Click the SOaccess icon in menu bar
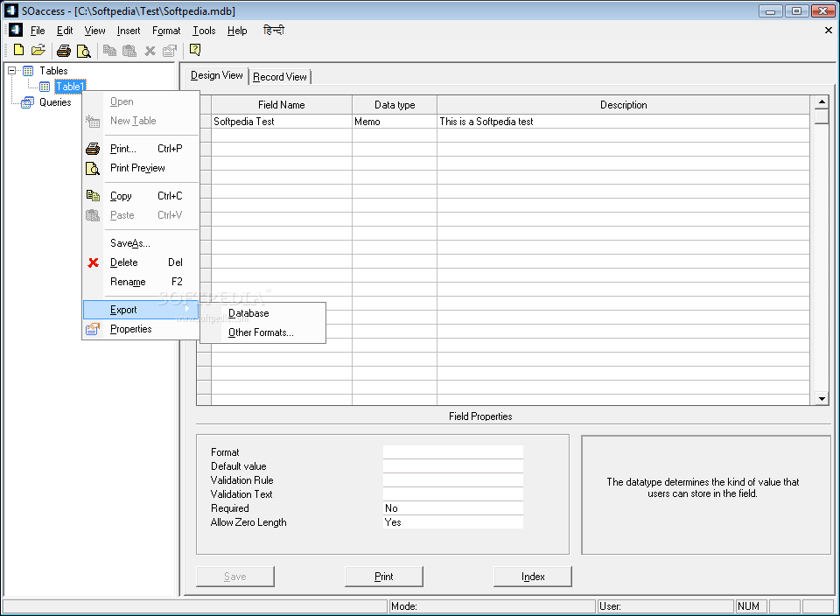The width and height of the screenshot is (840, 616). [x=16, y=30]
